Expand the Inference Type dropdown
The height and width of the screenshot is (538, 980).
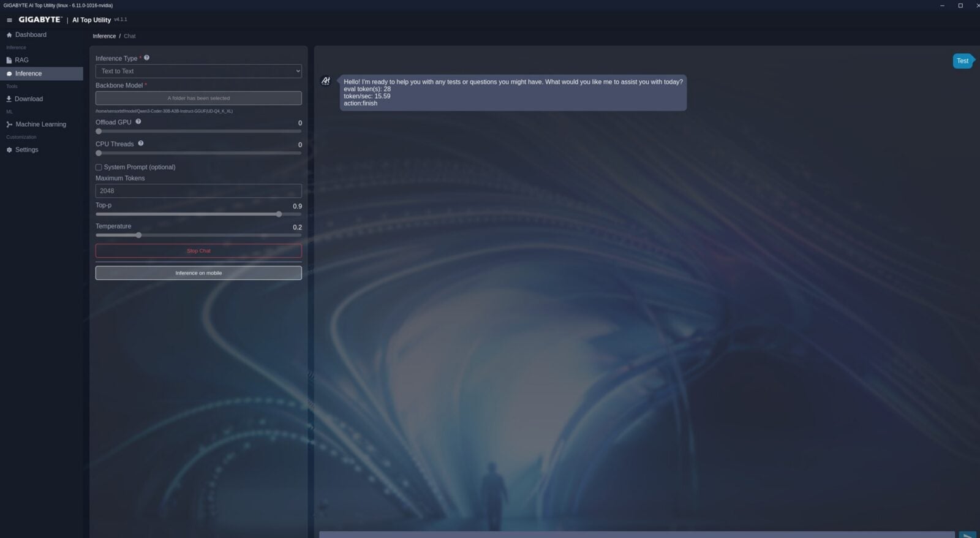(198, 71)
